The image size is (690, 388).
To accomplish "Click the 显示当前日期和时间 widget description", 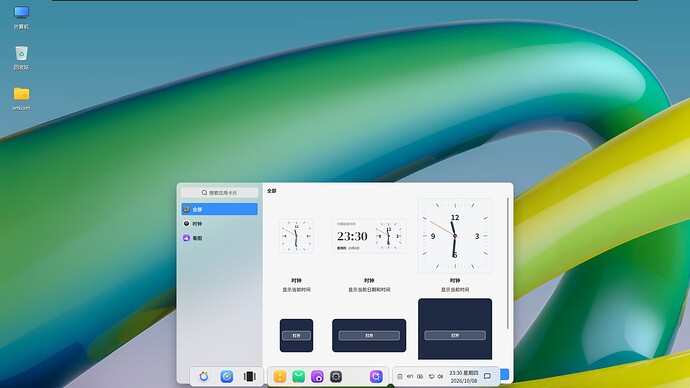I will (x=369, y=289).
